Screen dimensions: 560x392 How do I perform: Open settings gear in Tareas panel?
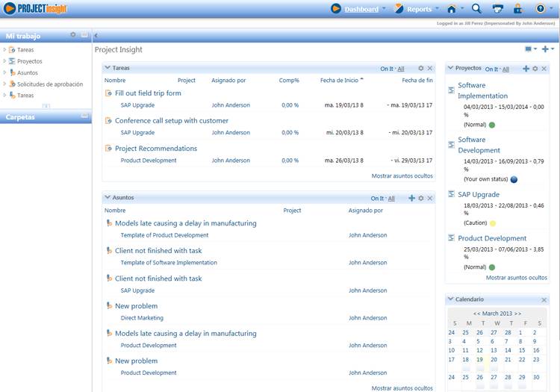coord(420,69)
